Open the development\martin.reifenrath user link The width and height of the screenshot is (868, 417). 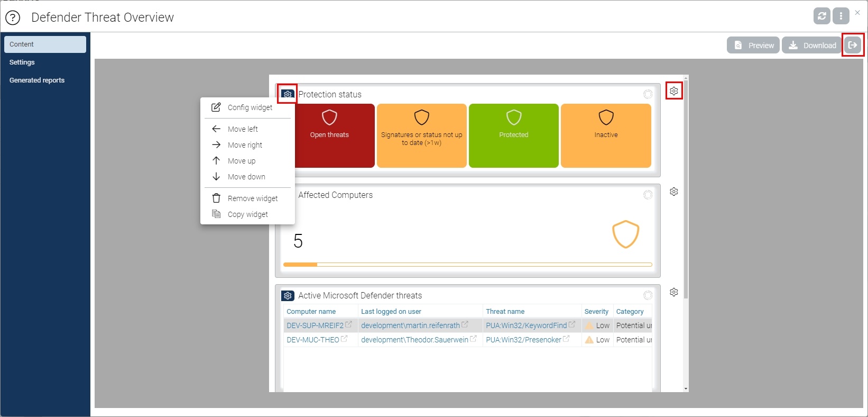click(x=411, y=325)
